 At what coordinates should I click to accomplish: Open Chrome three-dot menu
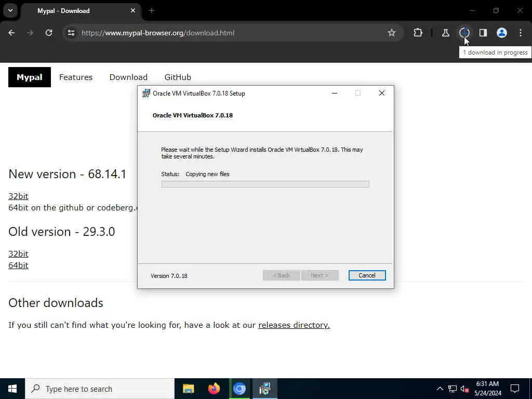click(521, 33)
